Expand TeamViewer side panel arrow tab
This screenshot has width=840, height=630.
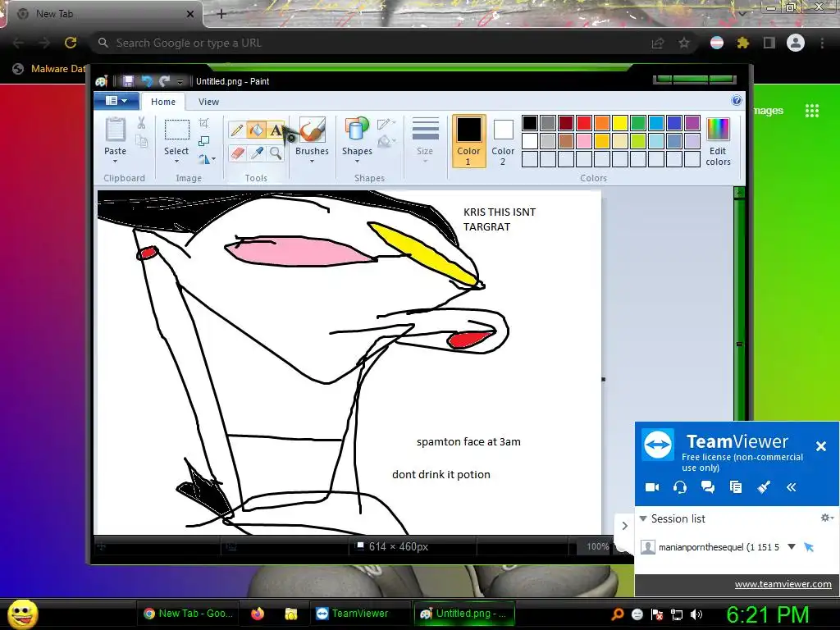click(x=624, y=526)
